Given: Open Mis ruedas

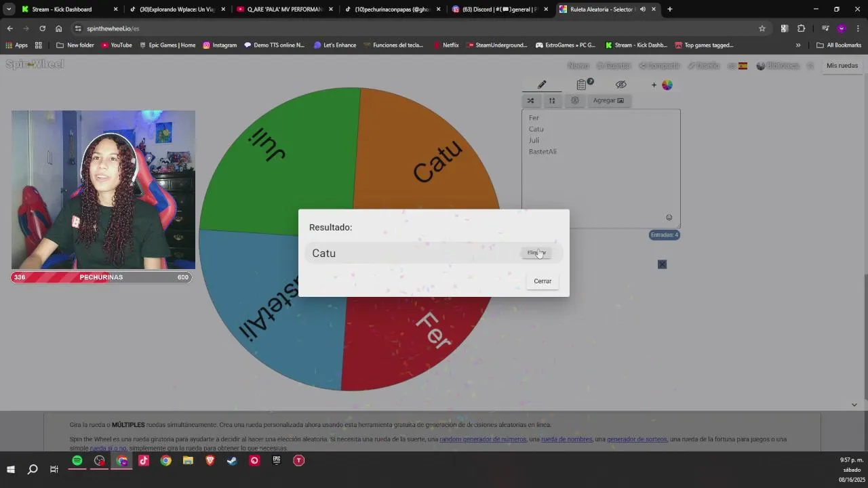Looking at the screenshot, I should (x=842, y=66).
